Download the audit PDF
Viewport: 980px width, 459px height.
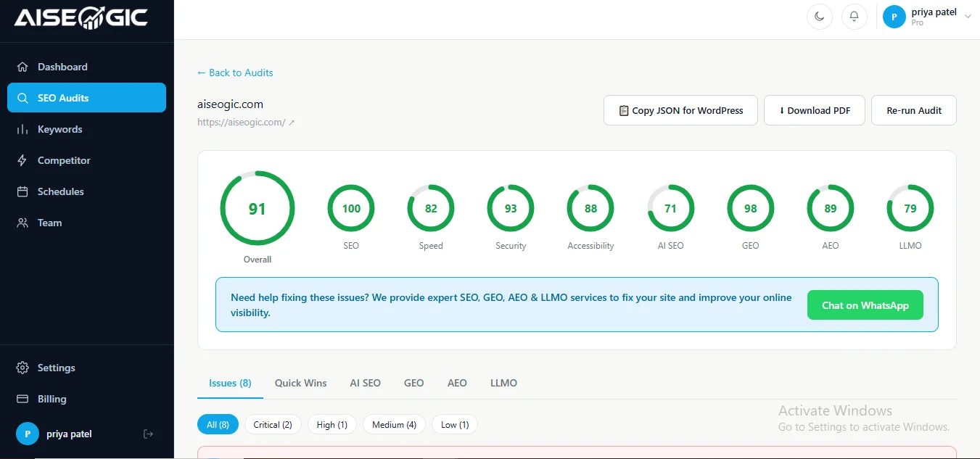(815, 110)
